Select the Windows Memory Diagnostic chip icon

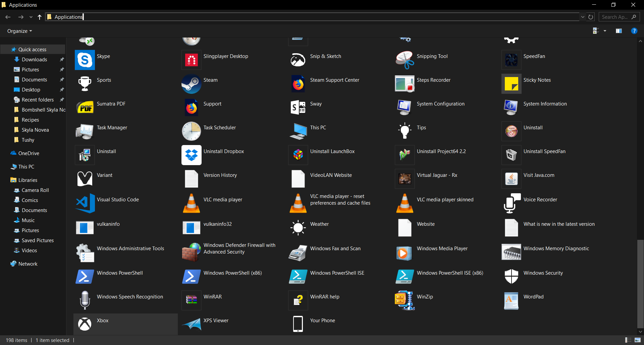(x=512, y=252)
